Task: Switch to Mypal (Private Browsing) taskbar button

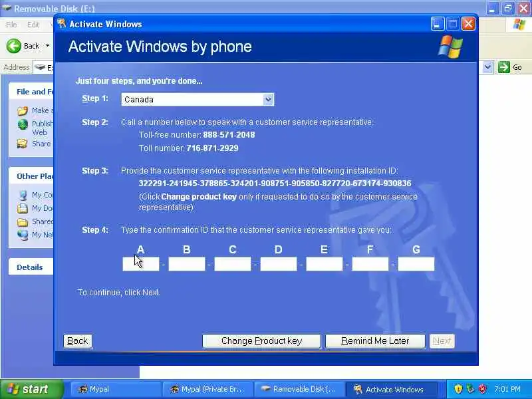Action: coord(207,389)
